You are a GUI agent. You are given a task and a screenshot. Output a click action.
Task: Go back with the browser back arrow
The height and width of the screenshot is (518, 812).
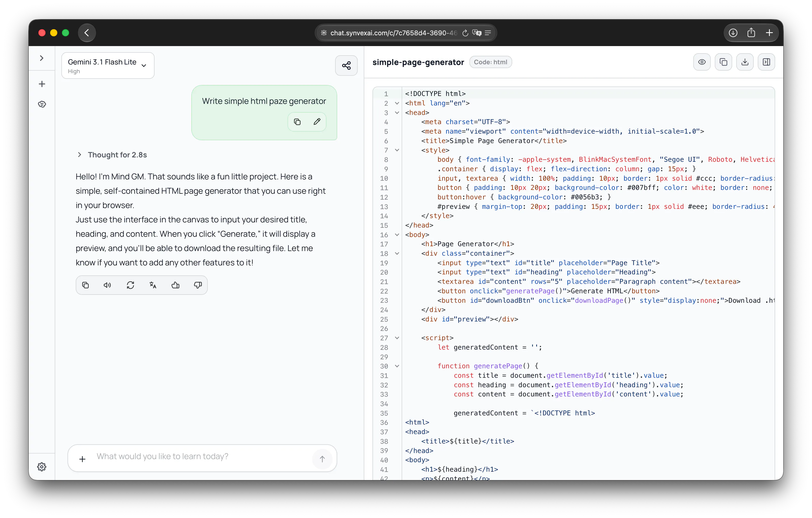point(87,33)
